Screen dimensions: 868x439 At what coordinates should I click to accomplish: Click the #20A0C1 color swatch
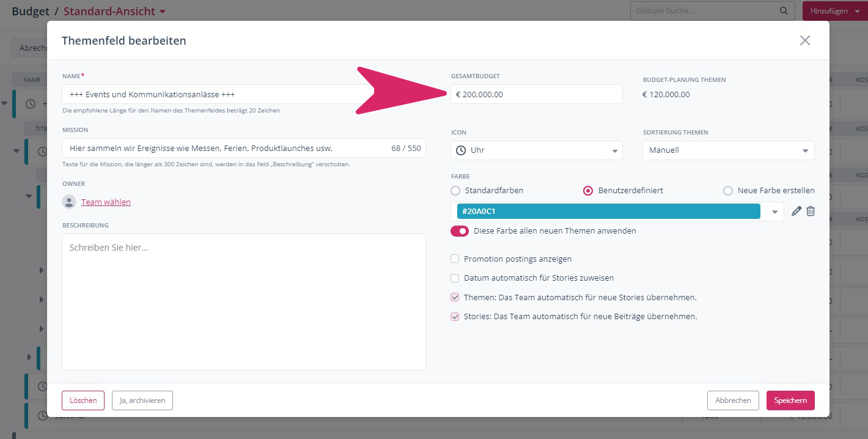pos(608,212)
